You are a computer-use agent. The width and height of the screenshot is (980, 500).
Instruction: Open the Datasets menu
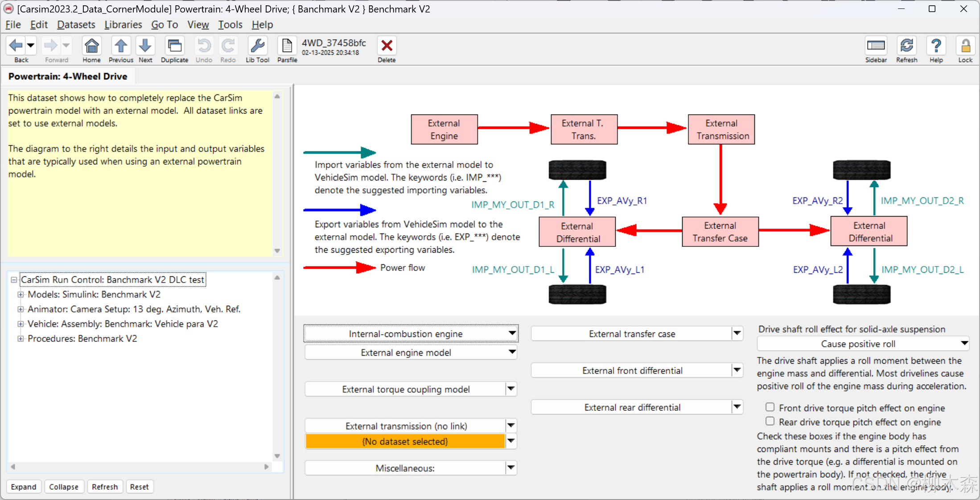pos(76,25)
